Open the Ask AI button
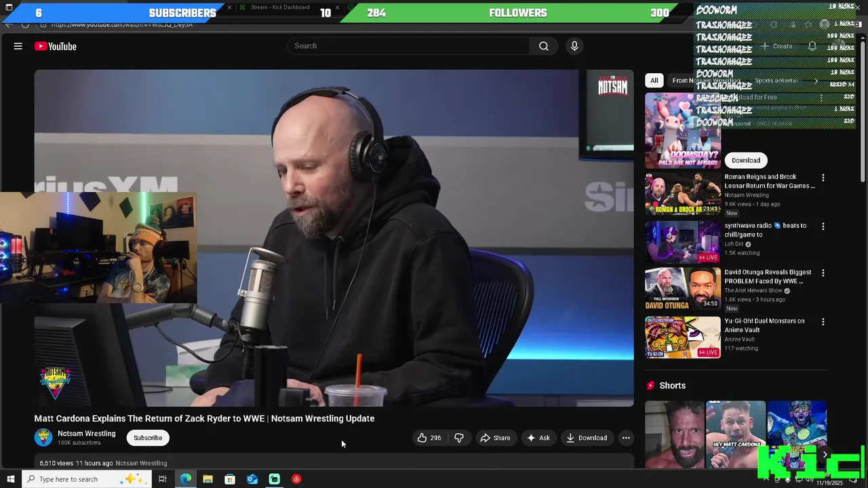The width and height of the screenshot is (868, 488). point(538,438)
